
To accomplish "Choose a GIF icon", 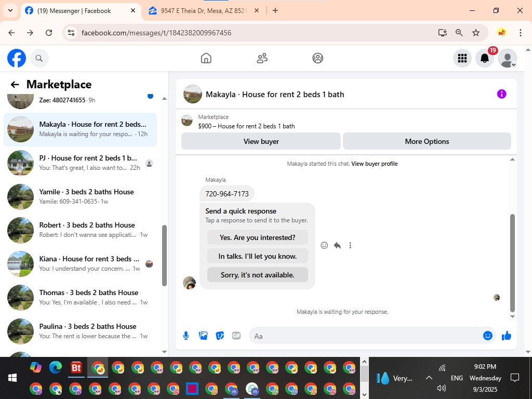I will click(x=236, y=336).
